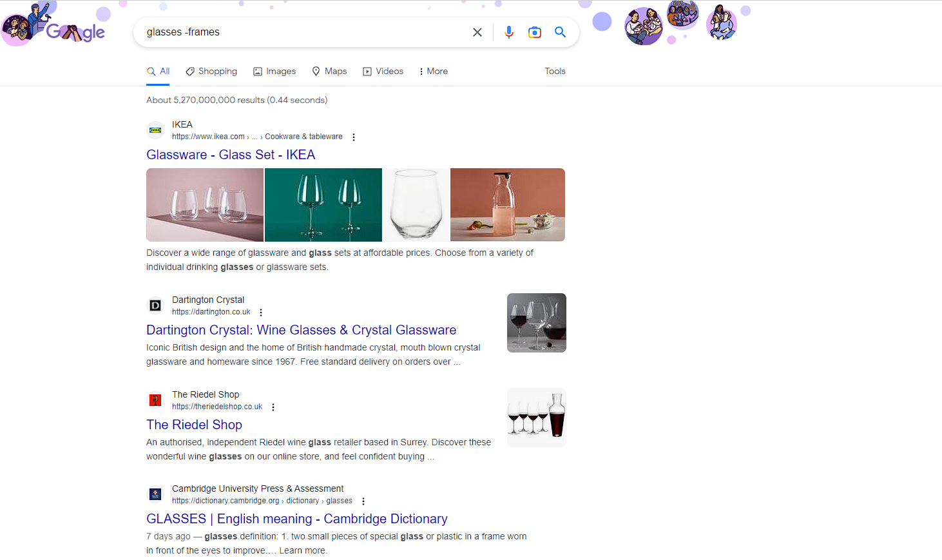Expand the More search options menu
The height and width of the screenshot is (560, 942).
coord(434,72)
